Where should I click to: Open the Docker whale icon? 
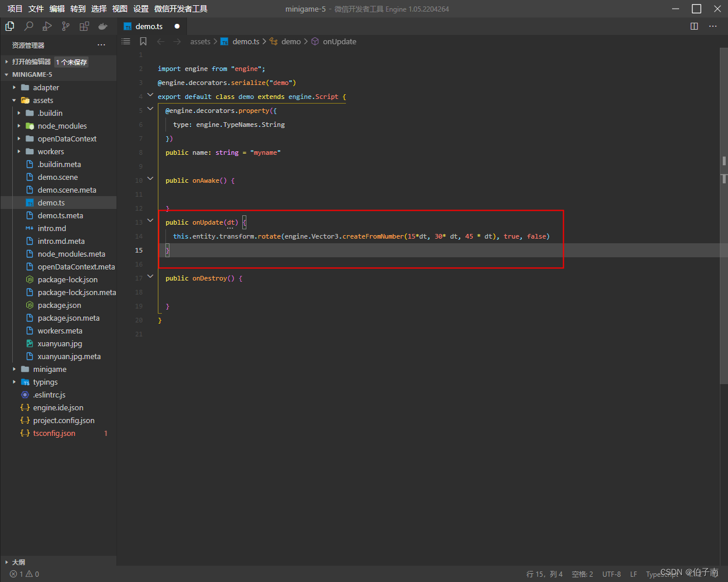103,26
